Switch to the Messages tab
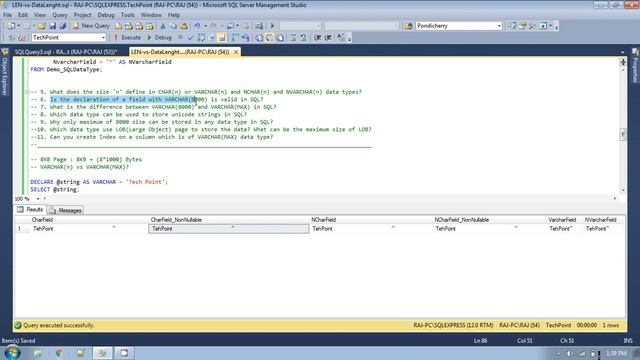 pos(65,210)
